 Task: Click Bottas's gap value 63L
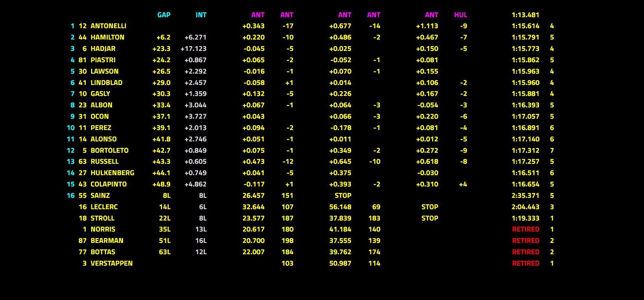tap(165, 252)
